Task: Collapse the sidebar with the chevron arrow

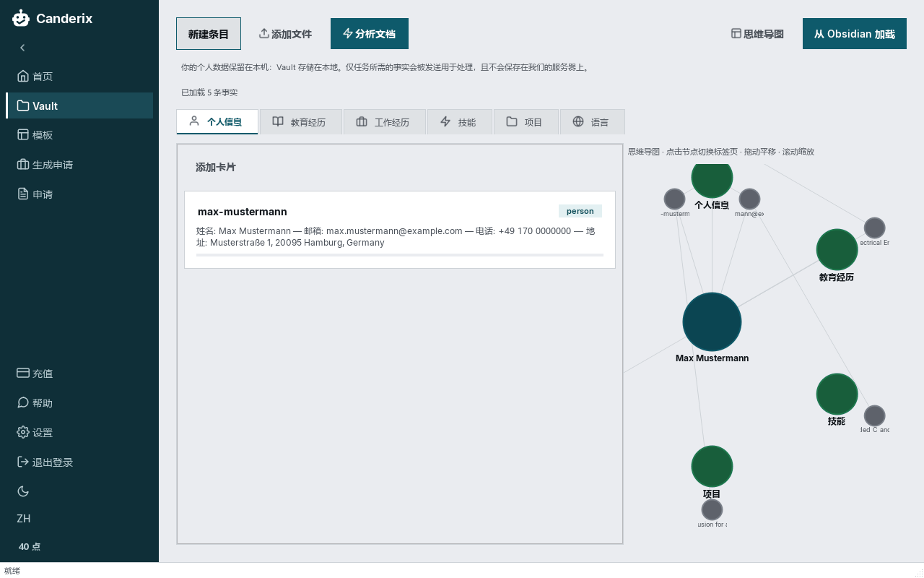Action: (x=22, y=48)
